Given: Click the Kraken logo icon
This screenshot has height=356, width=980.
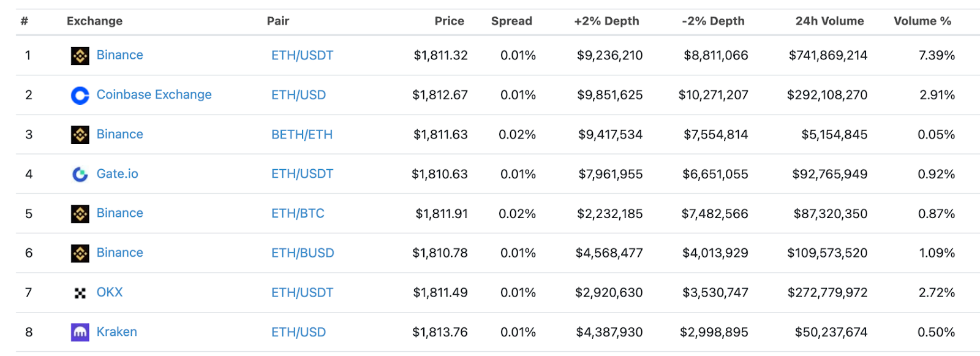Looking at the screenshot, I should pyautogui.click(x=80, y=332).
